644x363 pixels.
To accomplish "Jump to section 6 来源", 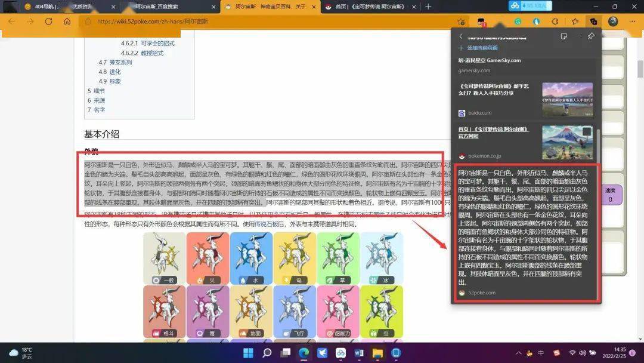I will click(96, 100).
